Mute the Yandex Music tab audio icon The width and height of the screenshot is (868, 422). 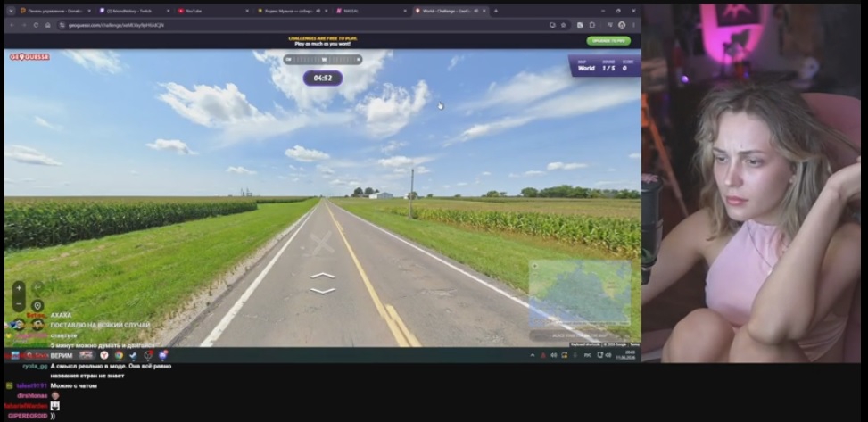coord(318,11)
